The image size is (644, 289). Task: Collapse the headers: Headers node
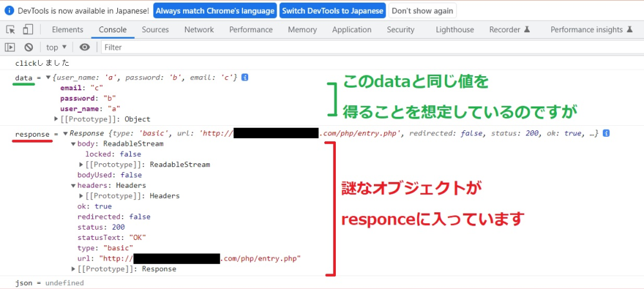73,186
